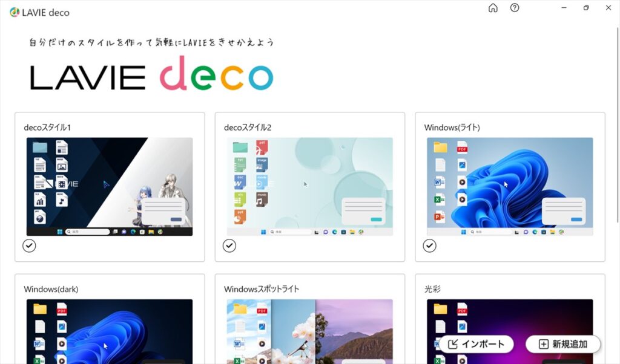Toggle the checkmark under decoスタイル2
The image size is (620, 364).
pos(229,245)
